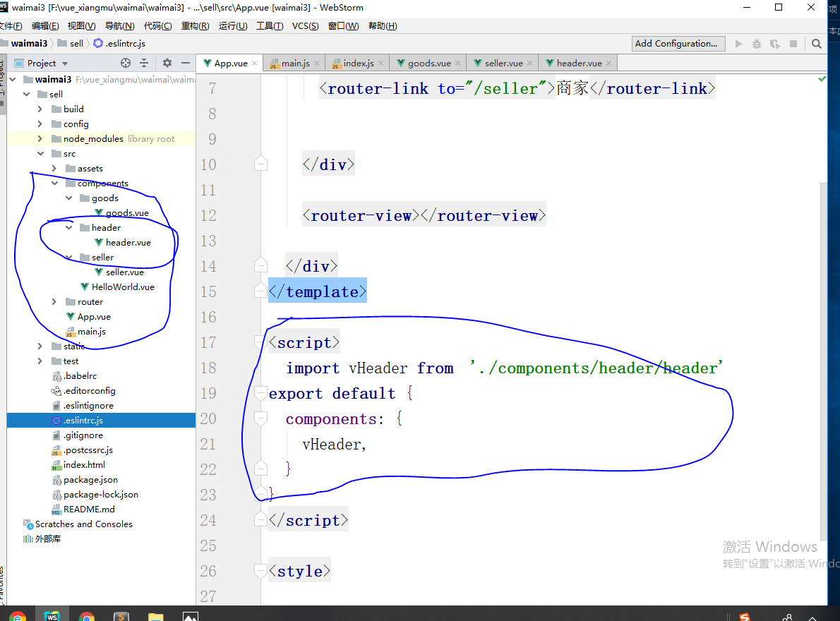
Task: Hide the Project tool window
Action: pos(186,63)
